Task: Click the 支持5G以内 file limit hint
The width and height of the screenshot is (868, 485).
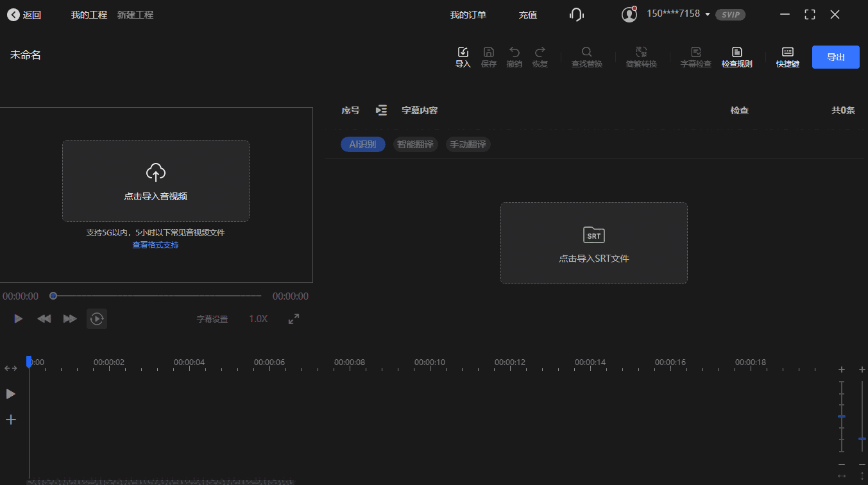Action: click(156, 232)
